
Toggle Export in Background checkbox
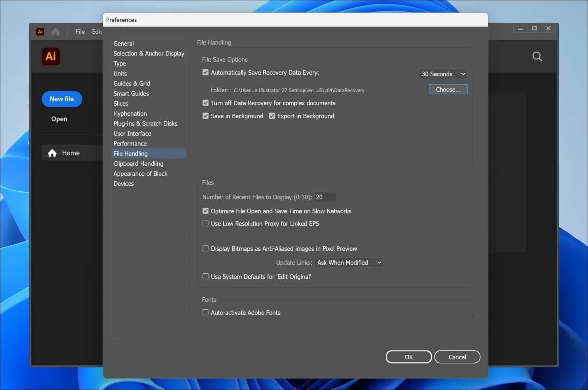[x=272, y=116]
